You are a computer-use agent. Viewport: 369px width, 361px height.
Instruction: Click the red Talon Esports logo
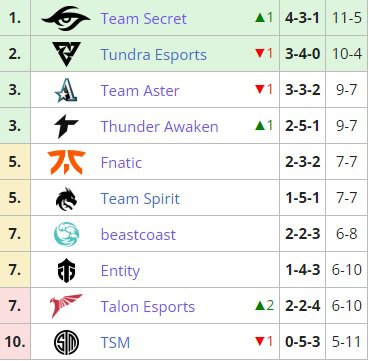[66, 306]
